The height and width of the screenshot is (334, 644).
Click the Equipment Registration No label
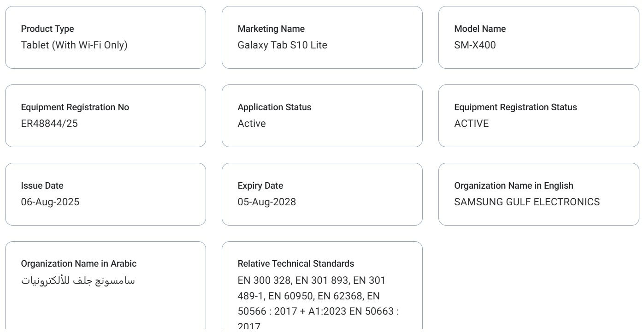(x=75, y=107)
